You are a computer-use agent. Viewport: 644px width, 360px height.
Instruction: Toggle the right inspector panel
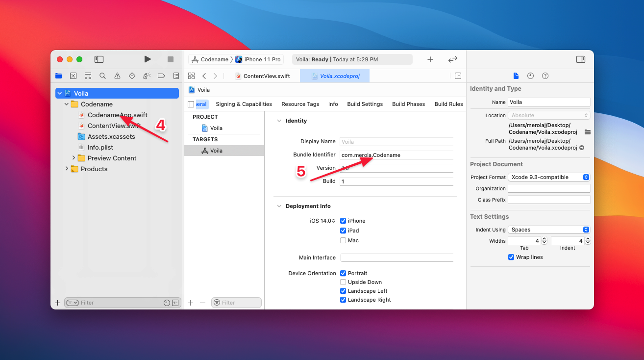tap(581, 59)
